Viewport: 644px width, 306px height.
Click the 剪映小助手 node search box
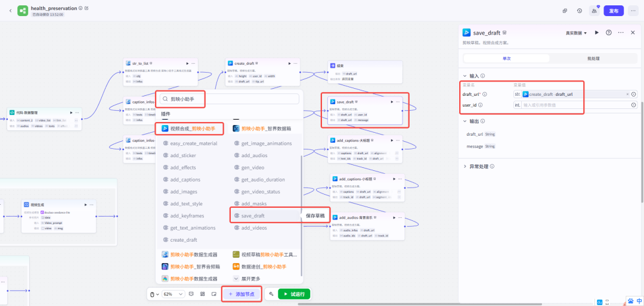[229, 99]
